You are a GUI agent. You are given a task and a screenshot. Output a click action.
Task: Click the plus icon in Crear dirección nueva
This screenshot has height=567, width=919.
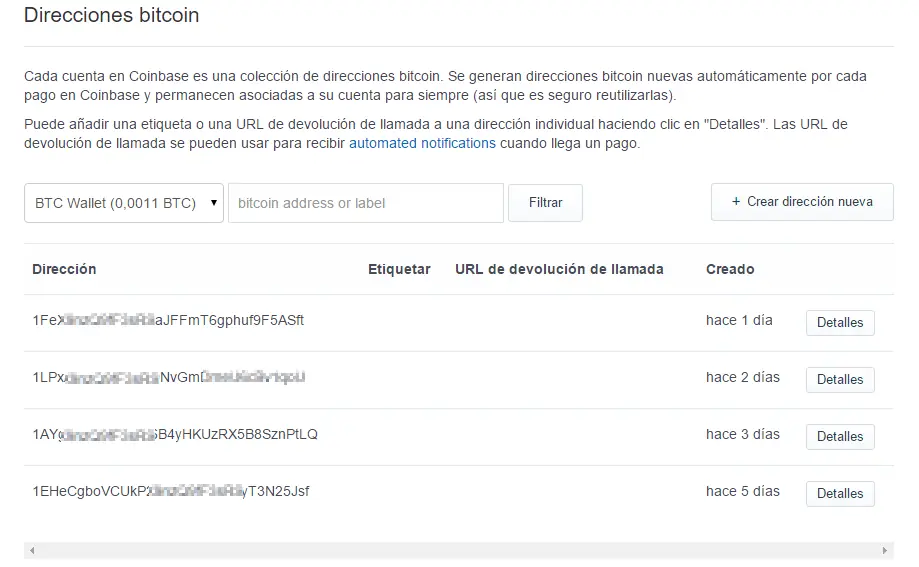click(x=736, y=201)
